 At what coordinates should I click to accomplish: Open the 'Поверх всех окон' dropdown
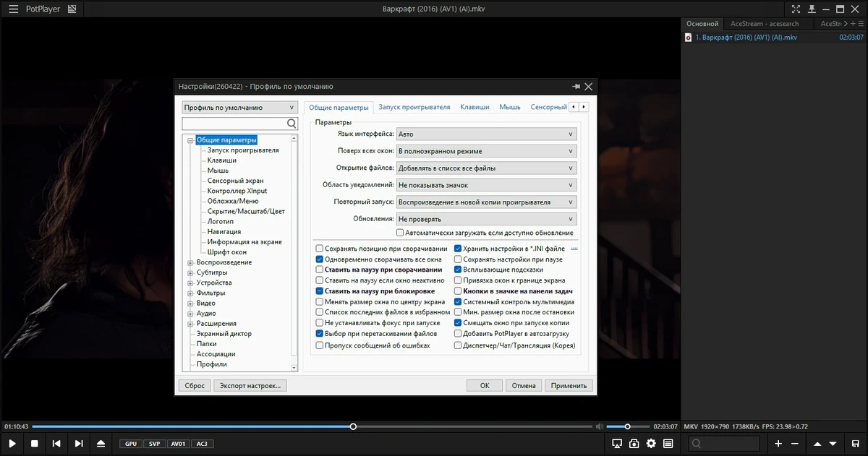coord(486,151)
